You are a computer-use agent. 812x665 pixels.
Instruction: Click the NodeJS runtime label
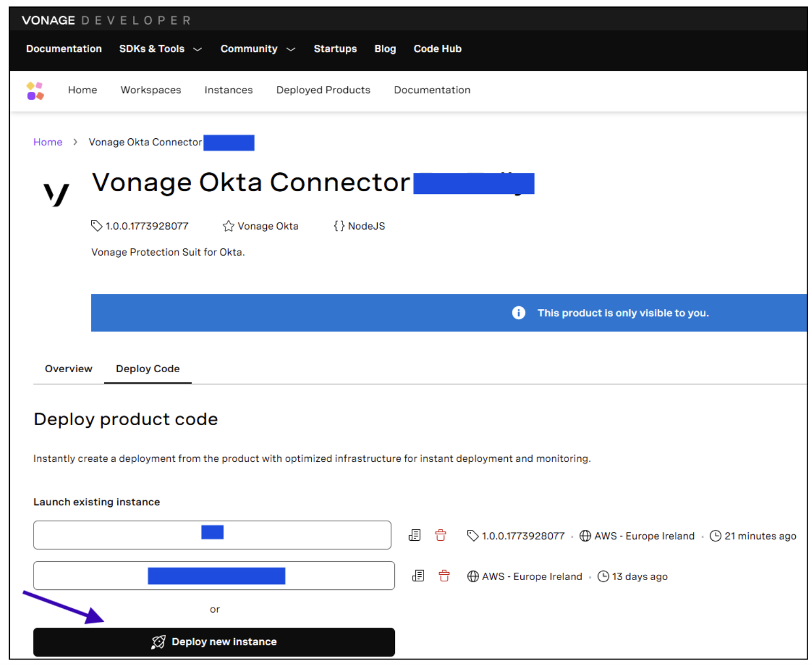(x=367, y=226)
